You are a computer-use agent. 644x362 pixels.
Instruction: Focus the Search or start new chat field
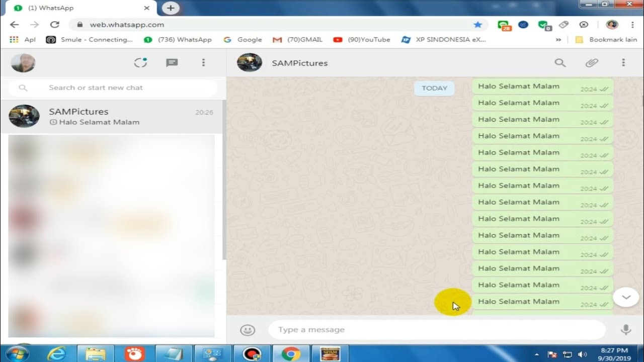tap(113, 87)
